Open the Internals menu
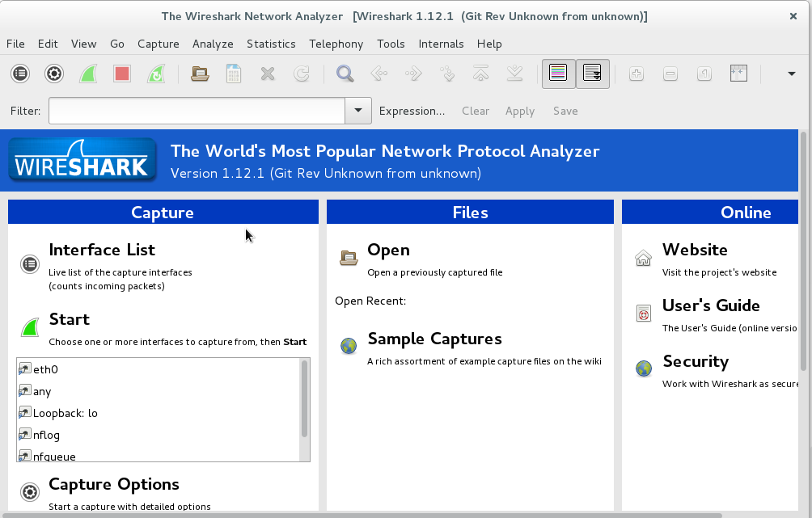Screen dimensions: 812x518 pos(442,44)
